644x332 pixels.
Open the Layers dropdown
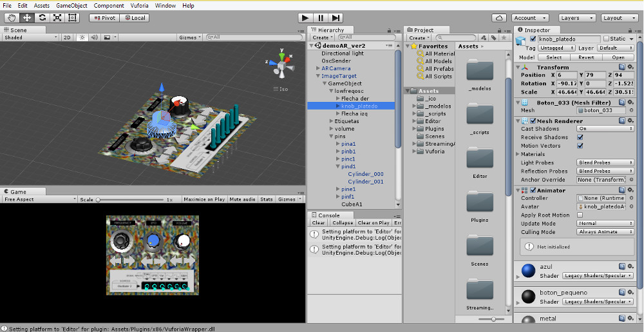point(578,18)
